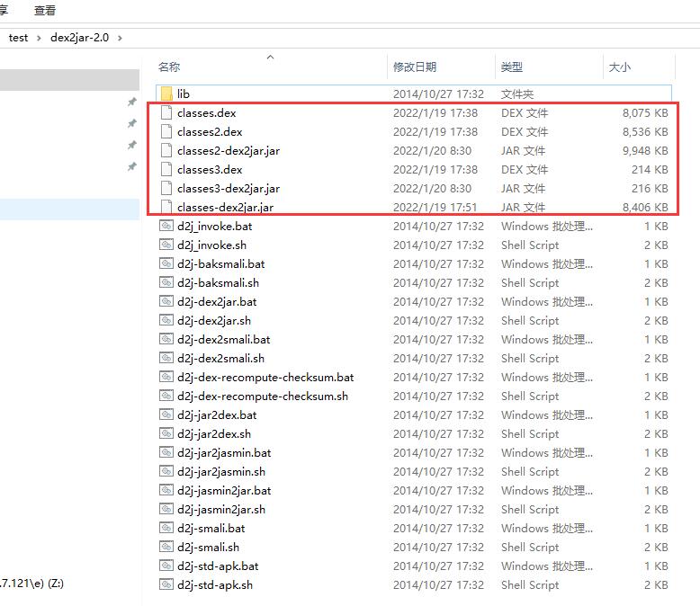Sort files by the 大小 column header

coord(620,67)
